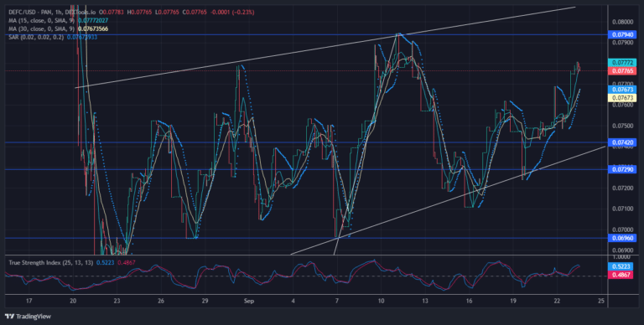Click the 23 date on the time axis

point(117,302)
